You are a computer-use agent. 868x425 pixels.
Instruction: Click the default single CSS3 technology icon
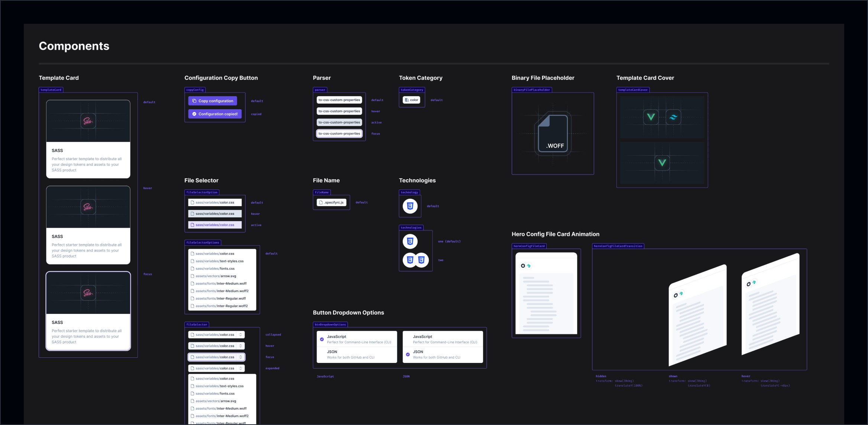[x=410, y=206]
